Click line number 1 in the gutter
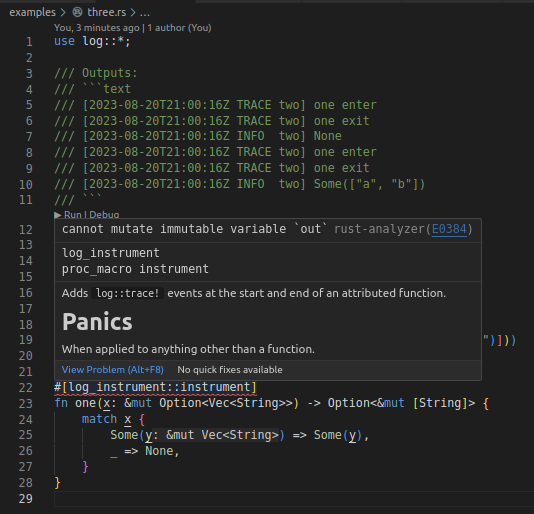Viewport: 534px width, 514px height. (x=29, y=42)
